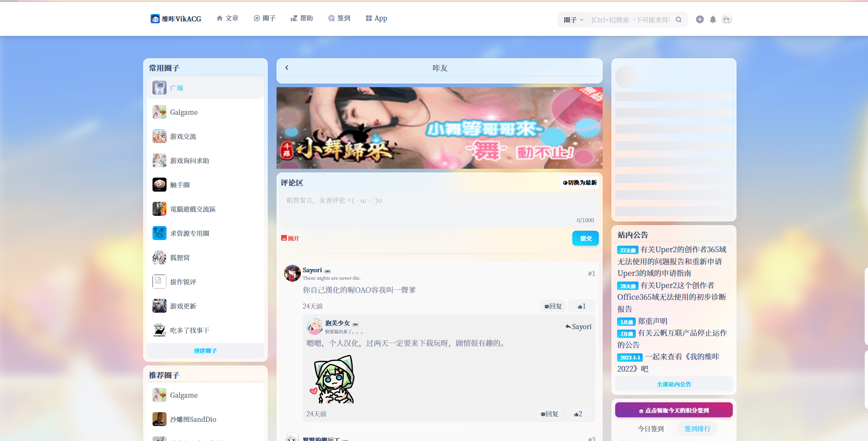This screenshot has width=868, height=441.
Task: Open the 签到 navigation item
Action: (x=339, y=18)
